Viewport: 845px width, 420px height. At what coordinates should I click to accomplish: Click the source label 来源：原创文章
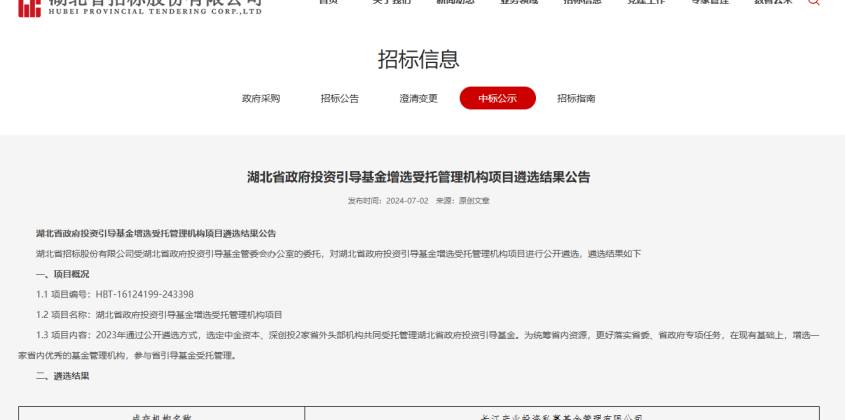pos(462,201)
